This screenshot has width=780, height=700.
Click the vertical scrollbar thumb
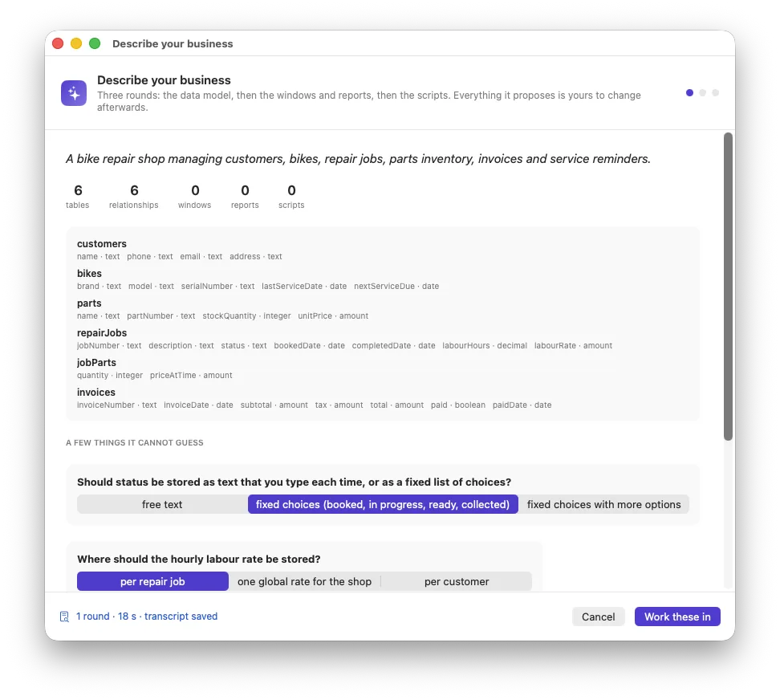click(x=728, y=286)
